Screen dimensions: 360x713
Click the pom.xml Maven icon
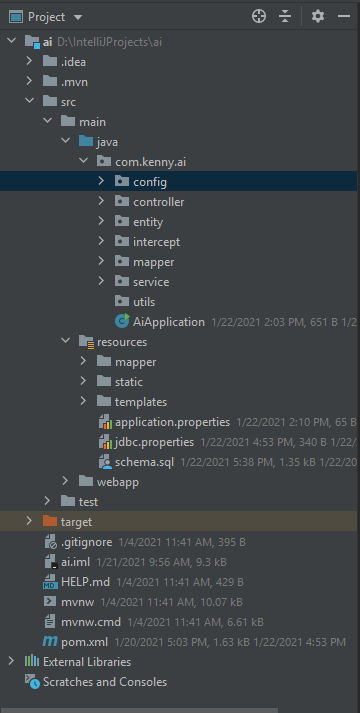pyautogui.click(x=50, y=642)
